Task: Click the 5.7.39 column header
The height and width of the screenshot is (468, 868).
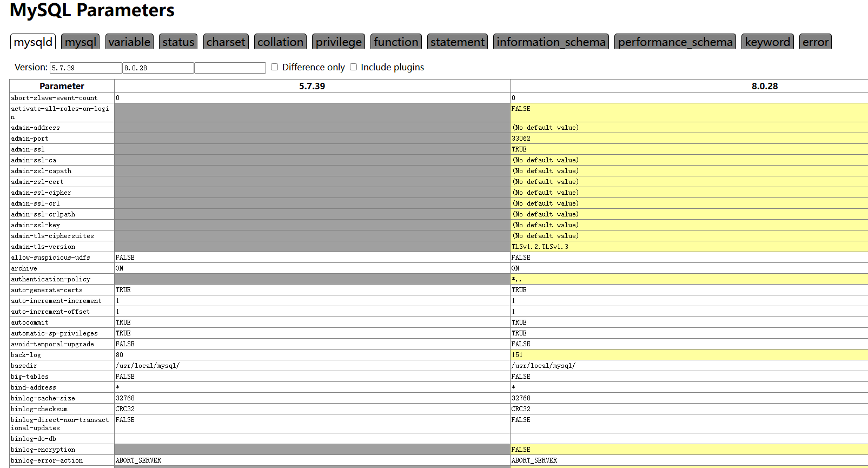Action: 312,86
